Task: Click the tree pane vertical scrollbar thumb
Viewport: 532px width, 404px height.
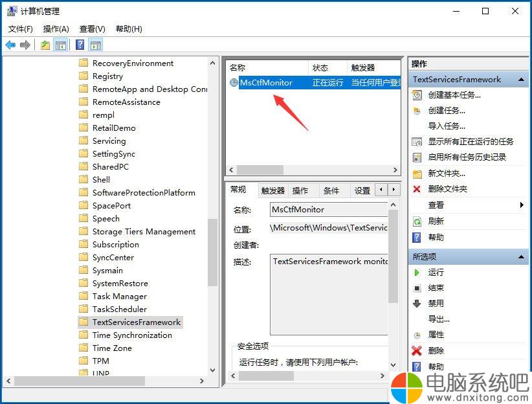Action: click(213, 252)
